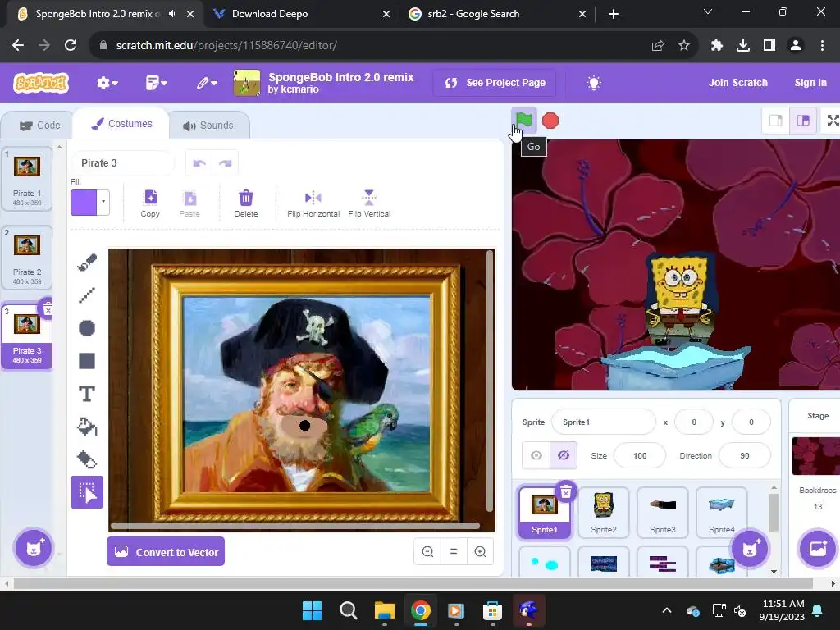Open the File menu dropdown
This screenshot has height=630, width=840.
coord(157,83)
